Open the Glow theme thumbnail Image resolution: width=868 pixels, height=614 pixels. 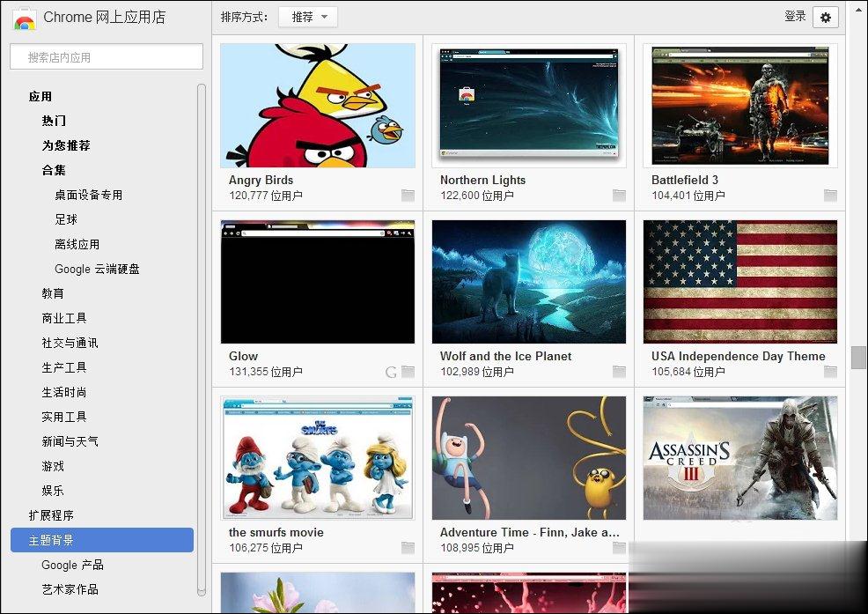318,282
